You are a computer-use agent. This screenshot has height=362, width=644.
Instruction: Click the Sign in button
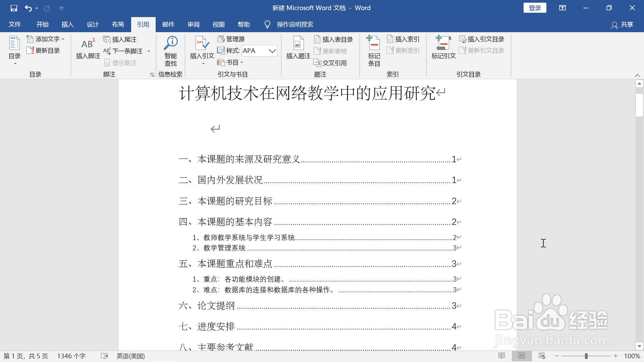coord(535,8)
